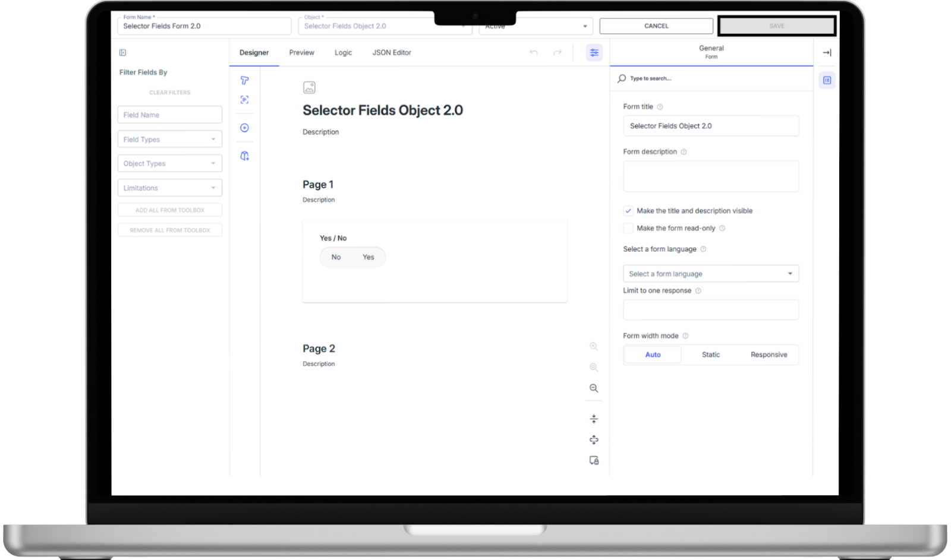Click the undo arrow icon
This screenshot has width=951, height=560.
pos(533,53)
